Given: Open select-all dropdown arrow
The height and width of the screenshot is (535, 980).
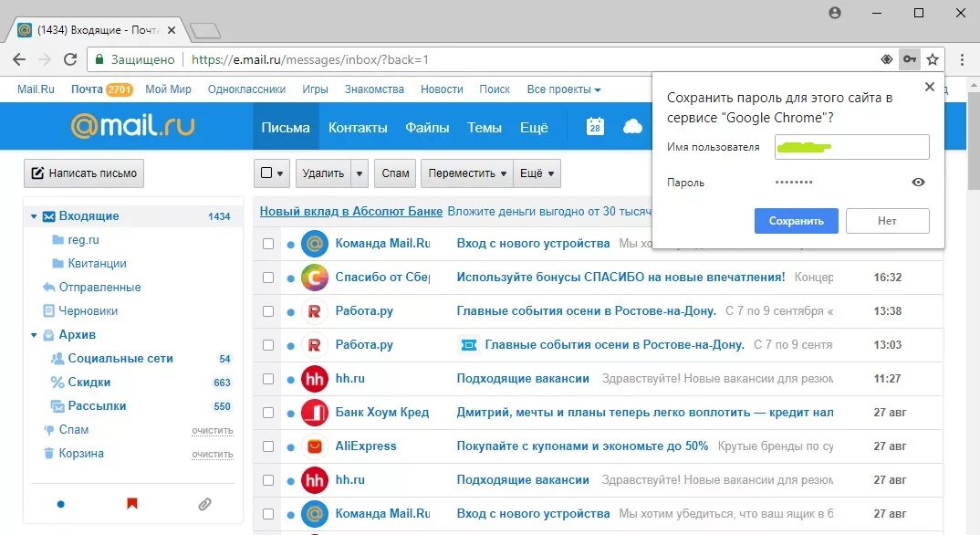Looking at the screenshot, I should [280, 173].
